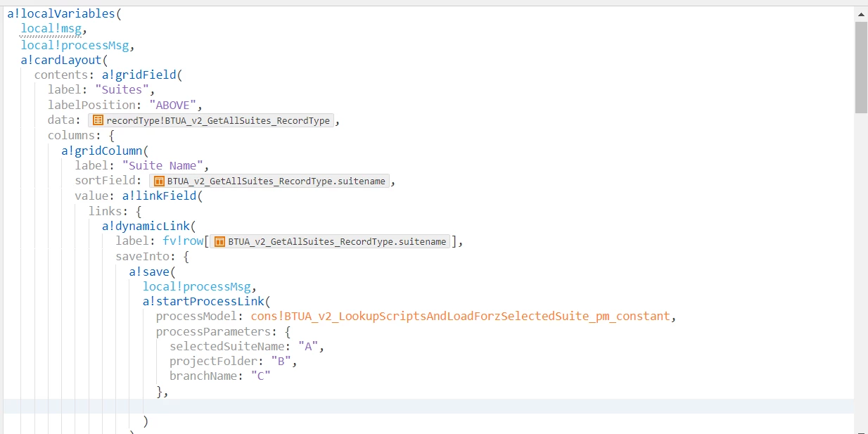Image resolution: width=868 pixels, height=434 pixels.
Task: Click the selectedSuiteName value "A"
Action: (x=308, y=347)
